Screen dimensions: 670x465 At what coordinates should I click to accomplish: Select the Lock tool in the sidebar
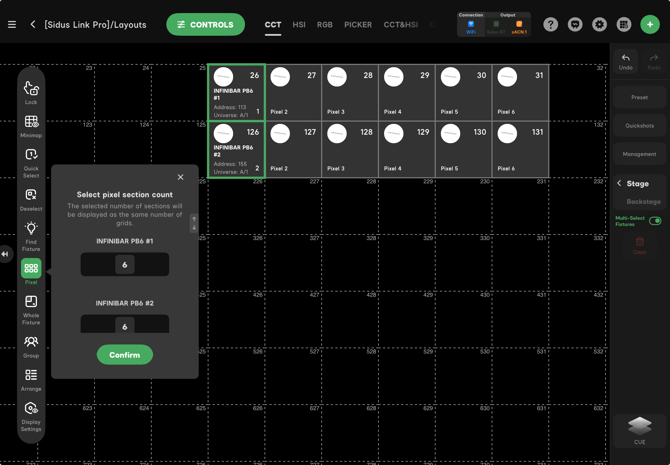coord(31,91)
